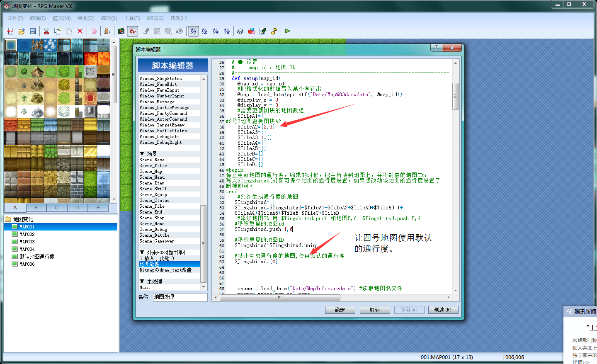Click the pink Undo arrow icon
Viewport: 597px width, 364px height.
tap(94, 31)
